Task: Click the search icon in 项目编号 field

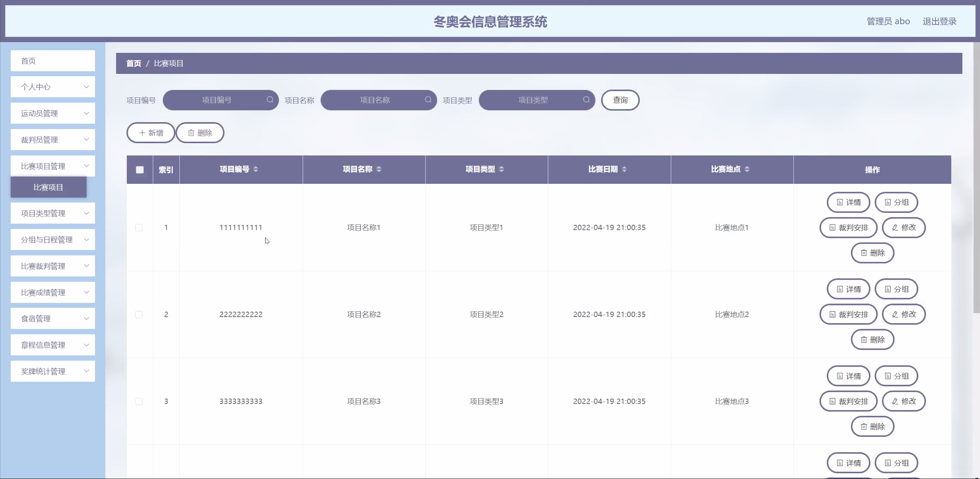Action: pyautogui.click(x=270, y=100)
